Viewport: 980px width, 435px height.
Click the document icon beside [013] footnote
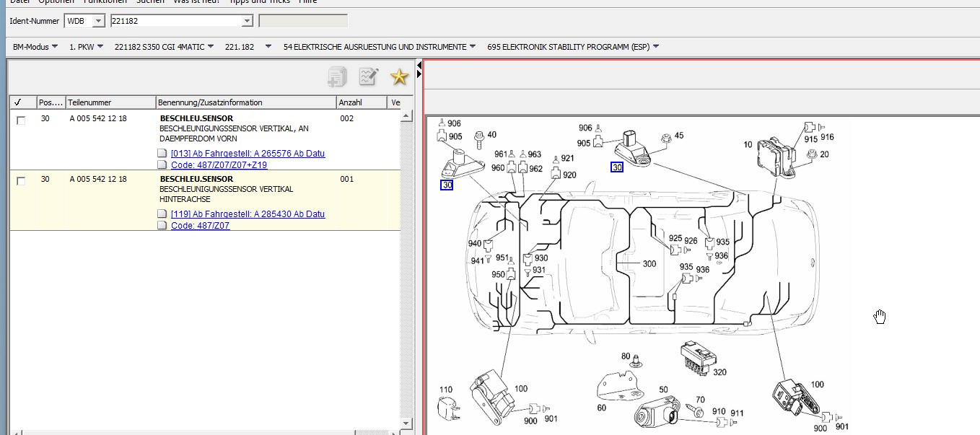pyautogui.click(x=163, y=154)
